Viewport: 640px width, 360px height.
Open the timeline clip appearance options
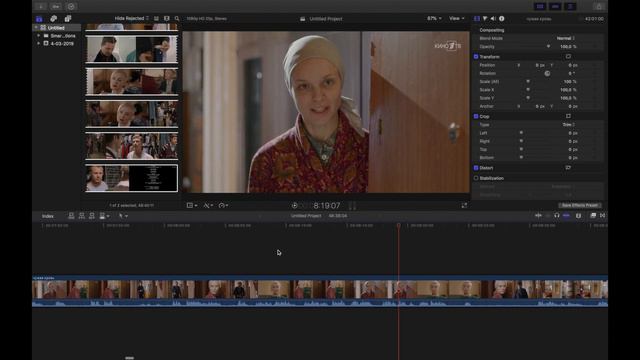click(578, 216)
